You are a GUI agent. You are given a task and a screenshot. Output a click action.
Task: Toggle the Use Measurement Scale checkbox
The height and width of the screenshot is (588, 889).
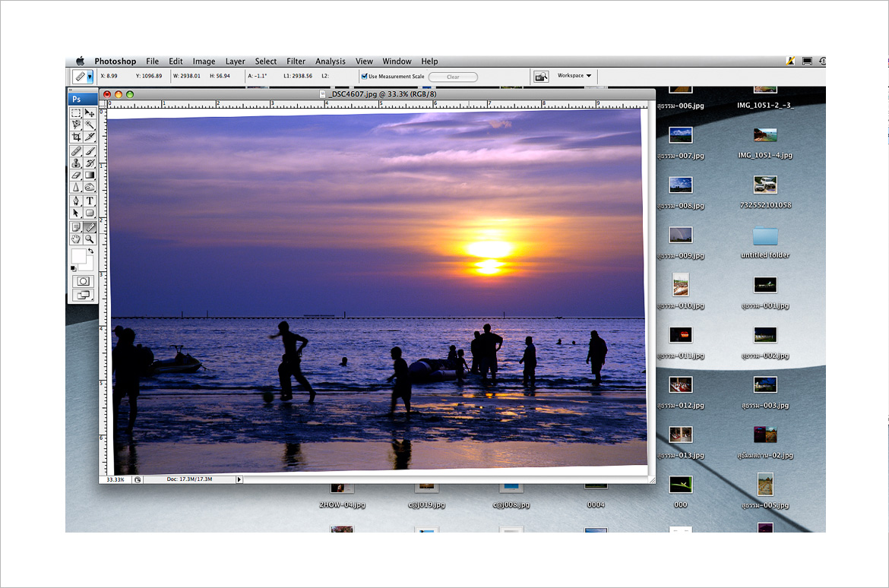364,77
